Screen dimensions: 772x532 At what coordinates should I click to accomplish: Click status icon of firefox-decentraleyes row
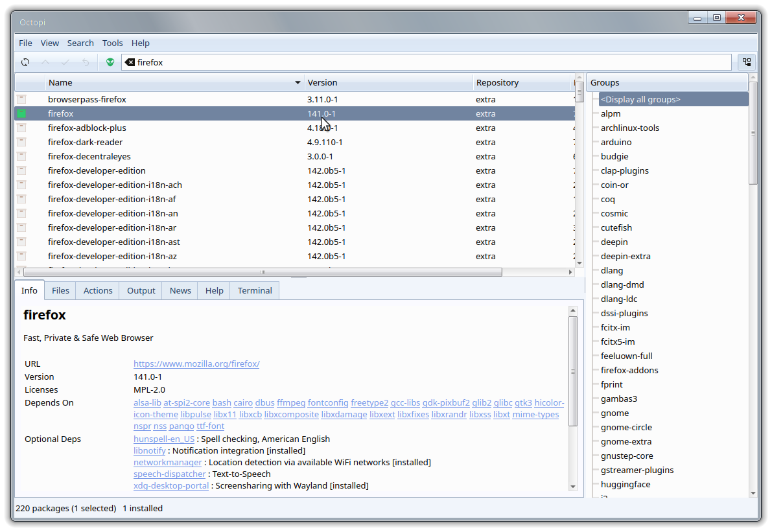point(21,156)
